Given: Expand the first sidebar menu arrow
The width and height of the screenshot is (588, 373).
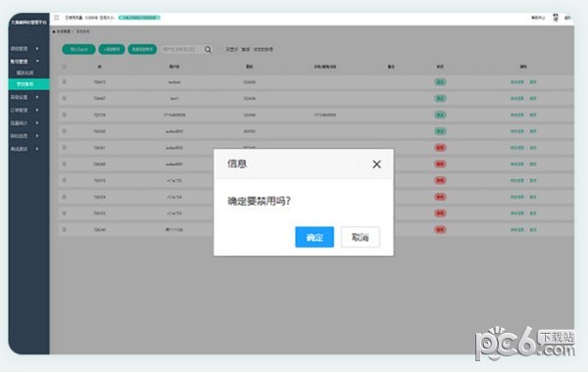Looking at the screenshot, I should click(37, 49).
